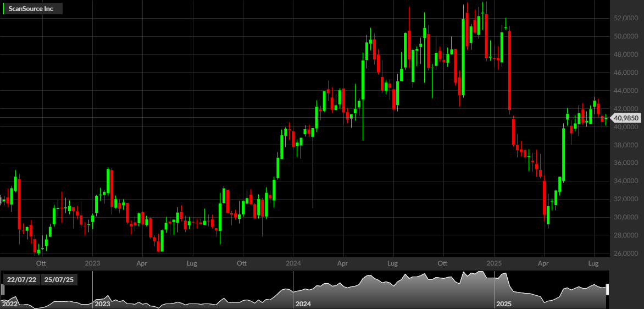
Task: Click the 2024 label in the navigator strip
Action: [x=303, y=304]
